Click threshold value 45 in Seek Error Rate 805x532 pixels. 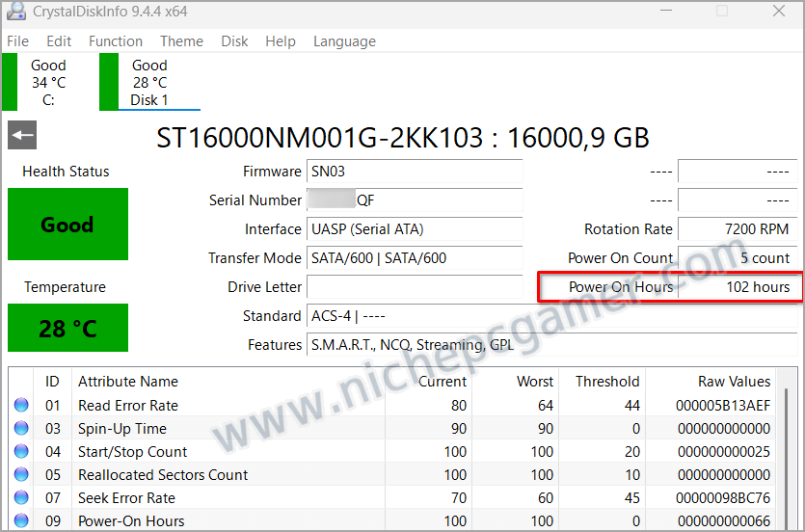pyautogui.click(x=632, y=497)
